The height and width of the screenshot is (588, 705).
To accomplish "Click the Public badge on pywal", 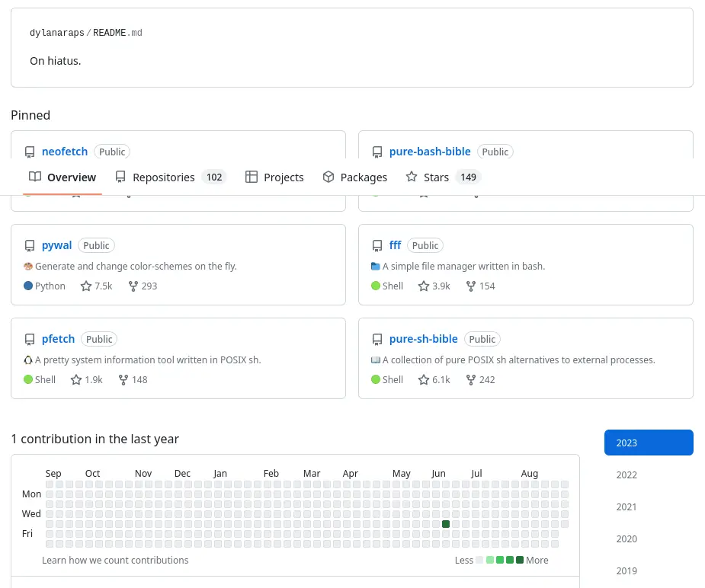I will click(x=96, y=246).
